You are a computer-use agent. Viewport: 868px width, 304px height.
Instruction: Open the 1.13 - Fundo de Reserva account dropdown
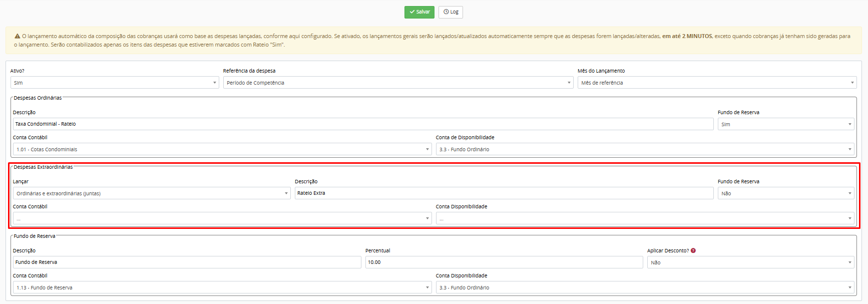click(222, 287)
